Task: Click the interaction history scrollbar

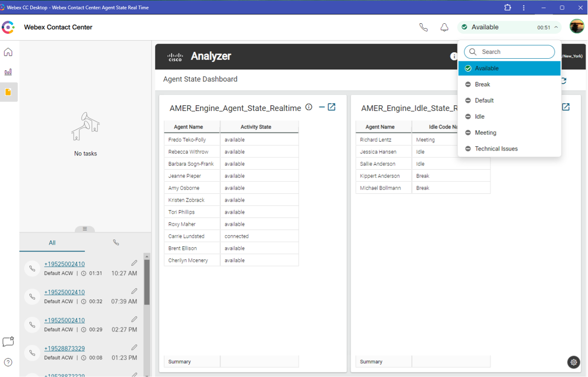Action: click(147, 282)
